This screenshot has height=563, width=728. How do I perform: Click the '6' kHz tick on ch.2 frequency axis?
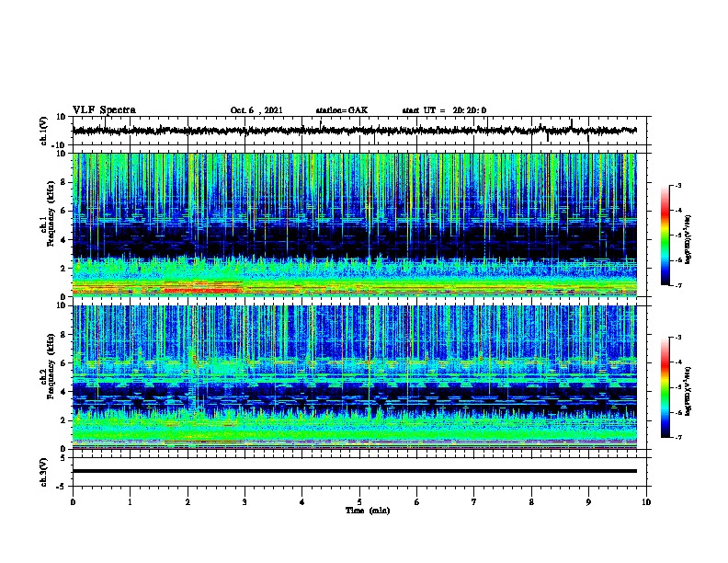[x=64, y=363]
